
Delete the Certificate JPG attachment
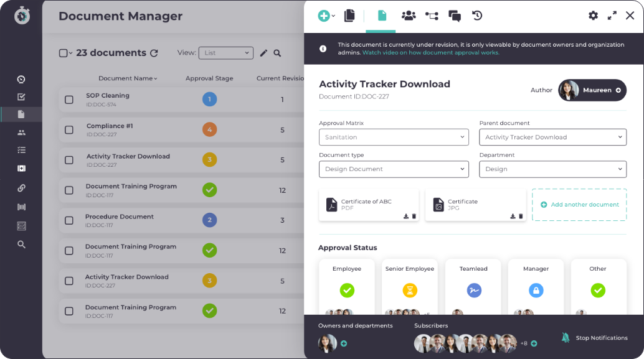(521, 217)
